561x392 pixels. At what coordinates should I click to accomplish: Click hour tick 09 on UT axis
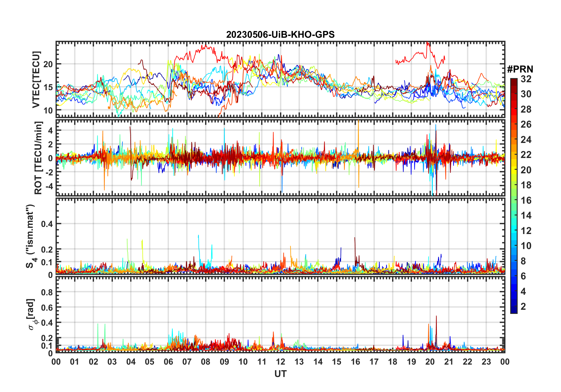click(224, 362)
